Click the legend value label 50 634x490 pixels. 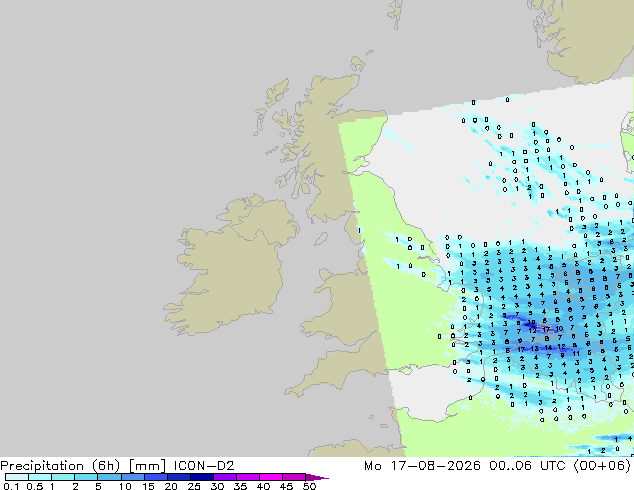pyautogui.click(x=310, y=486)
